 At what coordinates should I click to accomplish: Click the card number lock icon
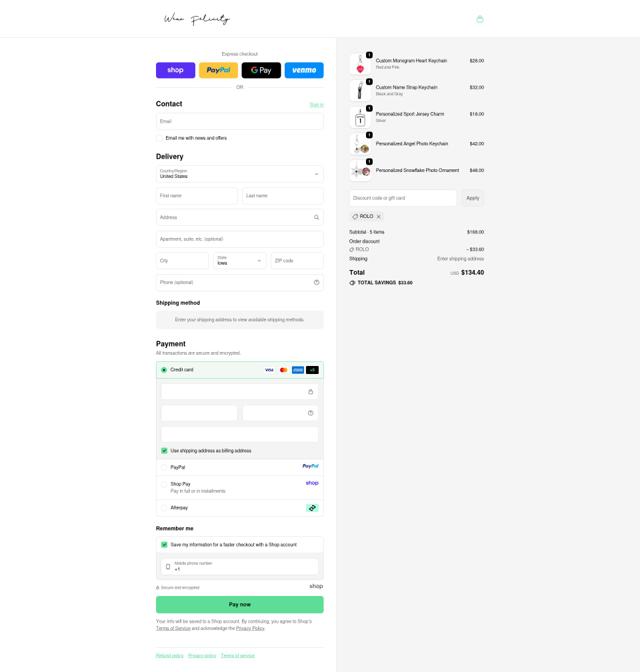[x=310, y=392]
